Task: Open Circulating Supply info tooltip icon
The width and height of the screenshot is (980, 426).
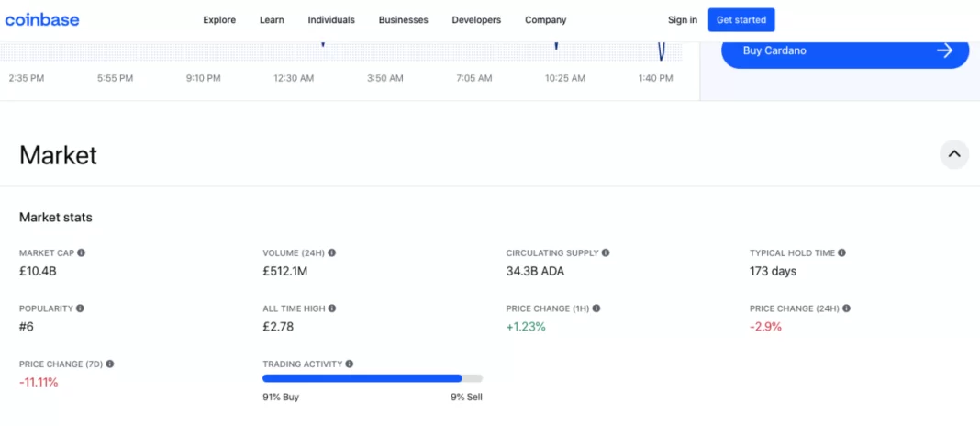Action: (606, 252)
